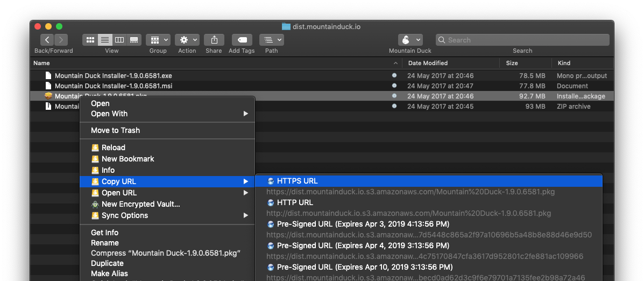Expand the Open With submenu
The height and width of the screenshot is (281, 644).
(x=167, y=114)
